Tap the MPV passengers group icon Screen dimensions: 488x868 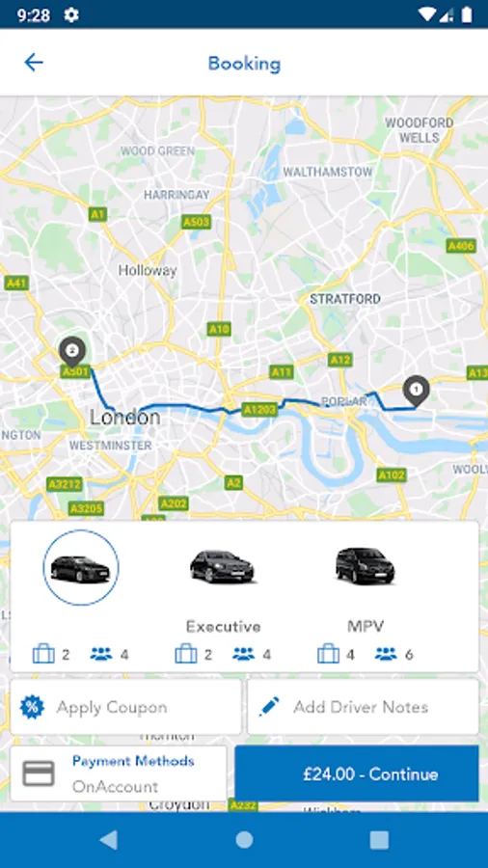point(386,654)
